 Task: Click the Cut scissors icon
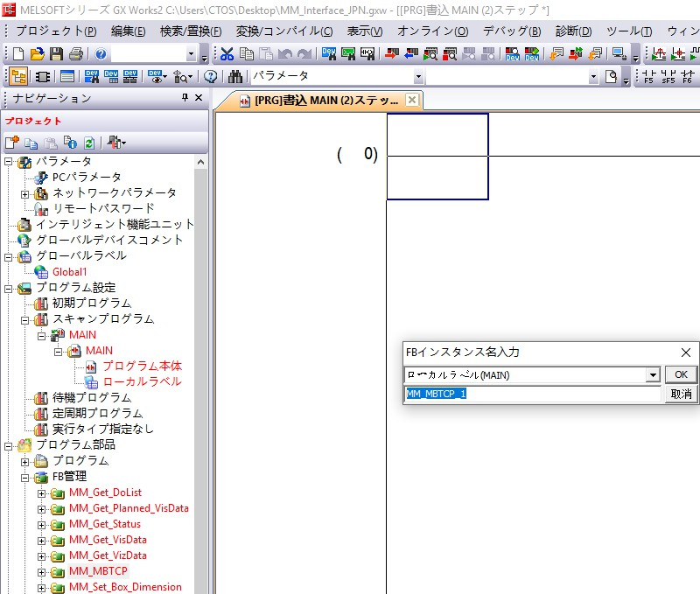point(227,54)
